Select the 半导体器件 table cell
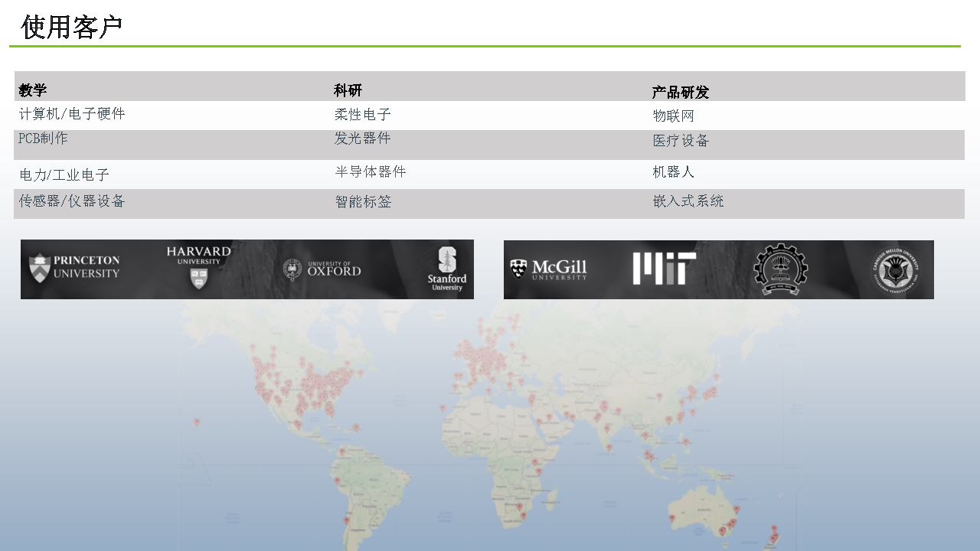 371,172
